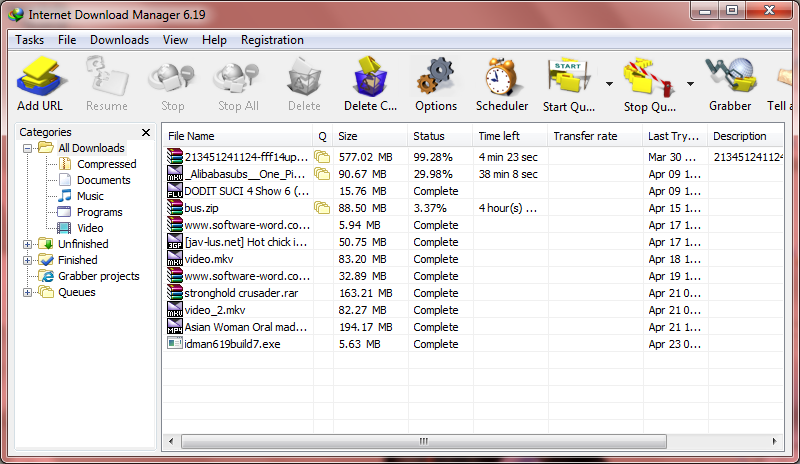Select the Grabber projects tree item
This screenshot has height=464, width=800.
pyautogui.click(x=98, y=276)
